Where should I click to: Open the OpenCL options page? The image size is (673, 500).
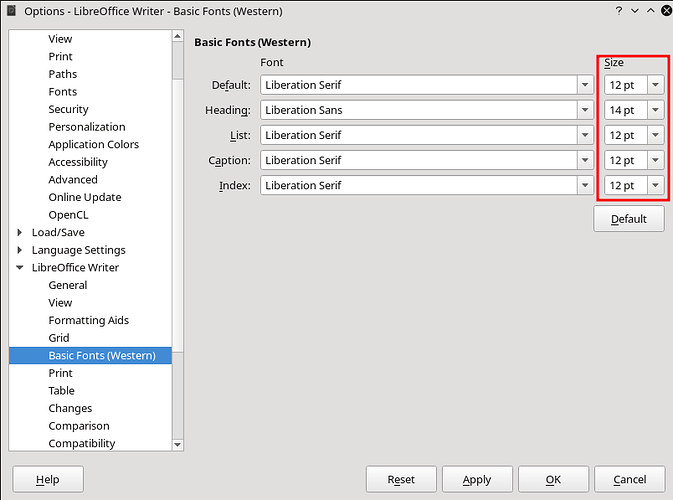(x=68, y=215)
